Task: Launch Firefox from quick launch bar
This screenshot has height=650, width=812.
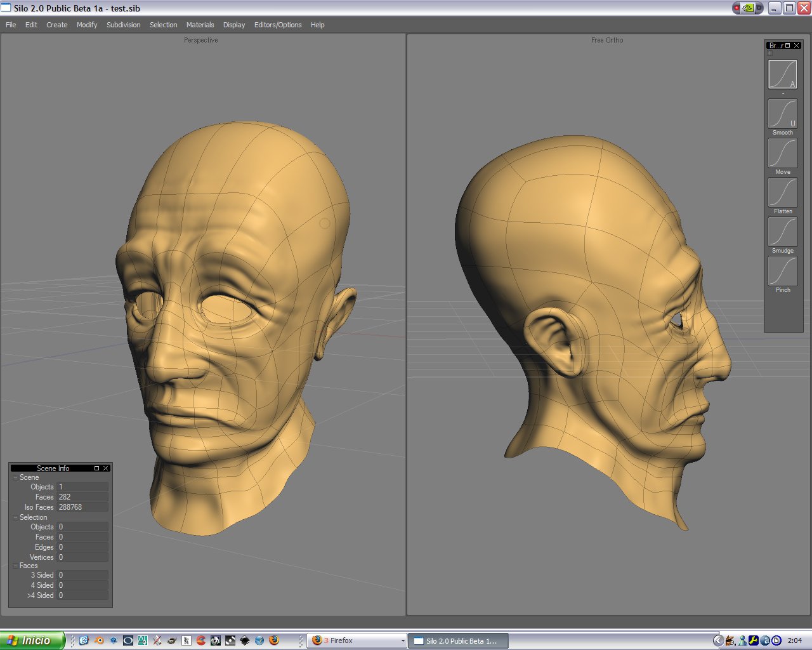Action: coord(274,640)
